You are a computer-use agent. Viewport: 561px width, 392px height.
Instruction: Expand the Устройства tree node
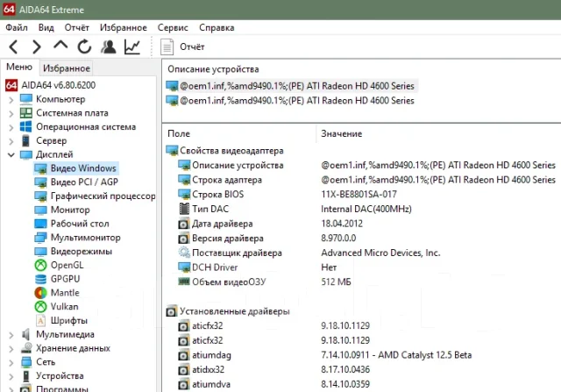[11, 376]
